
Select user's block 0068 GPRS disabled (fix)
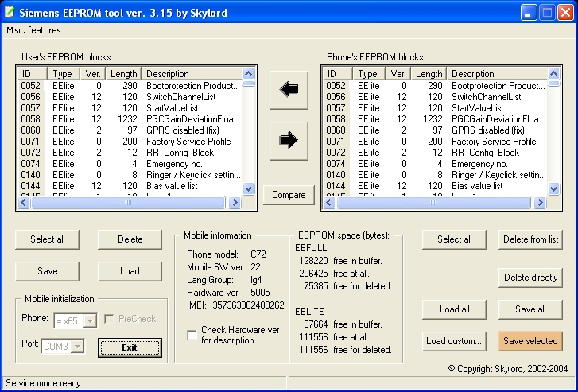tap(130, 130)
